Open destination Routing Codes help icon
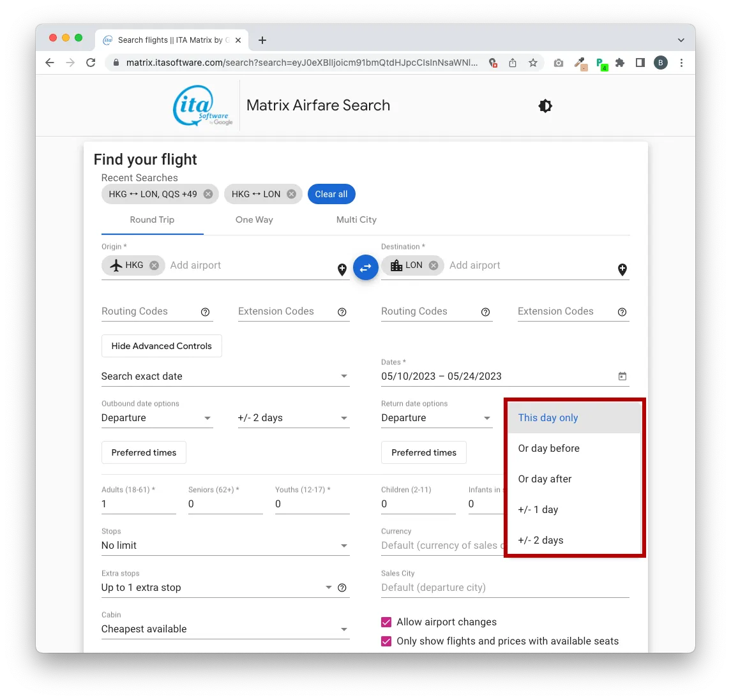The width and height of the screenshot is (731, 700). (485, 312)
